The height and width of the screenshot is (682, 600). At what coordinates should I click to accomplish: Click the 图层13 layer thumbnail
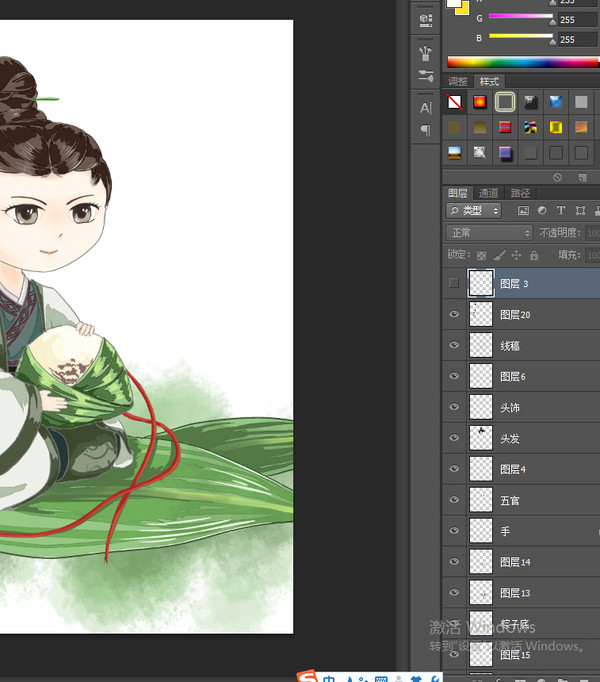click(481, 592)
